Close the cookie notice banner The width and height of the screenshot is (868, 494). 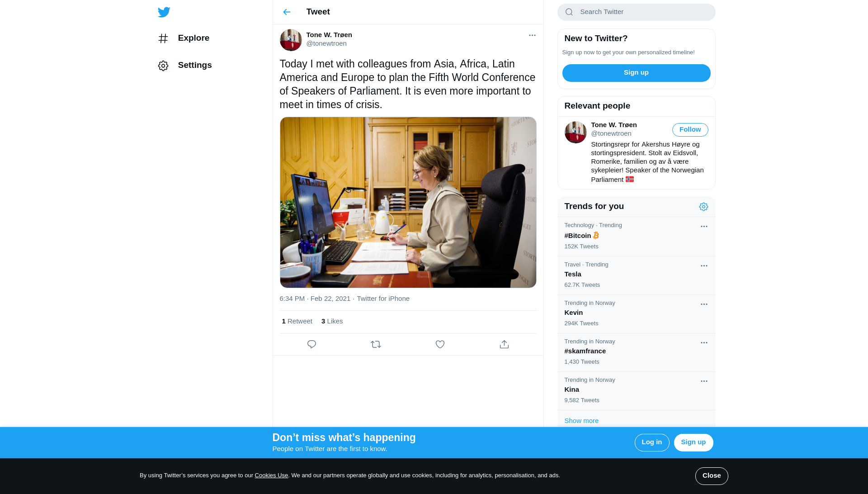(712, 476)
